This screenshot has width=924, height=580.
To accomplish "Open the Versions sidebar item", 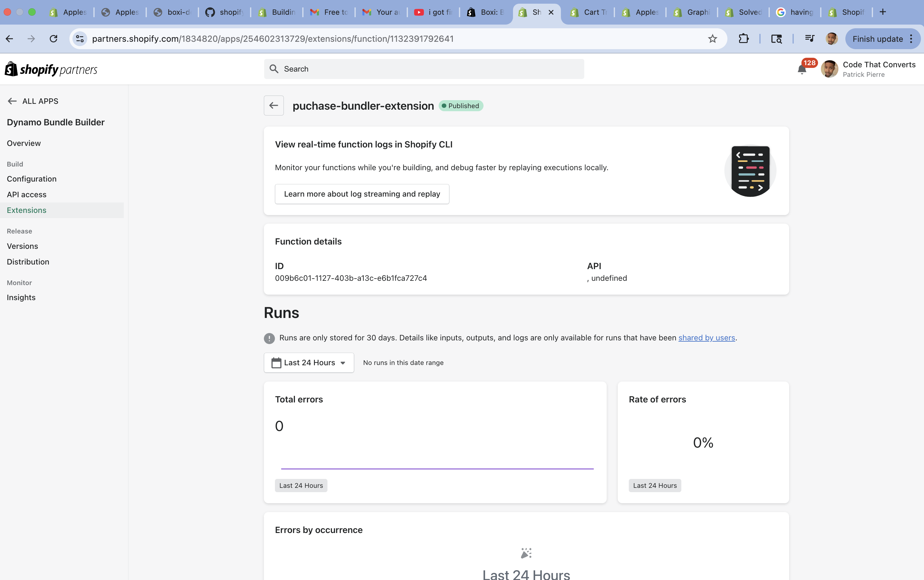I will tap(22, 246).
